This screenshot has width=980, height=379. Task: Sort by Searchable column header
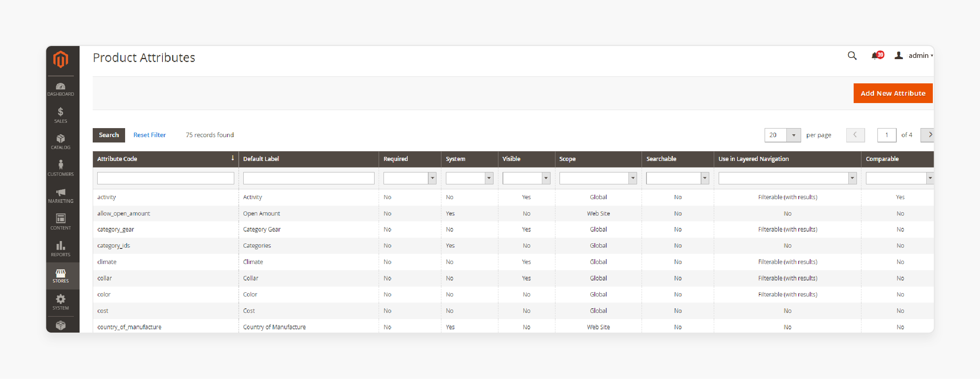click(x=661, y=159)
